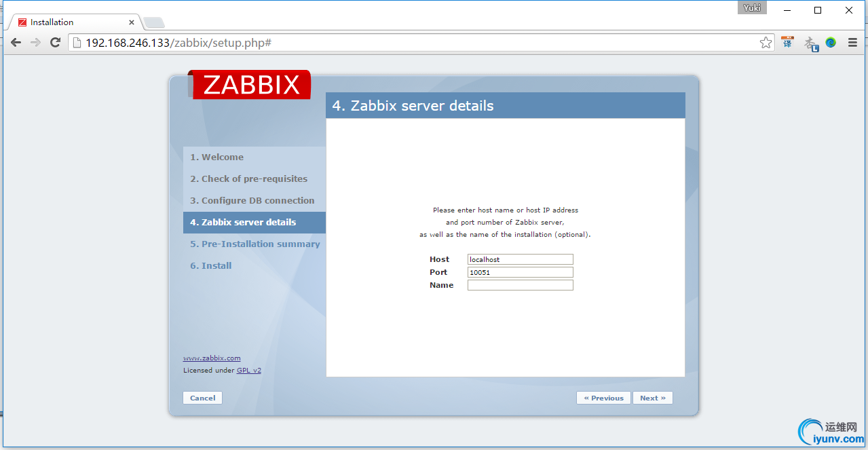
Task: Select step 6. Install
Action: coord(210,265)
